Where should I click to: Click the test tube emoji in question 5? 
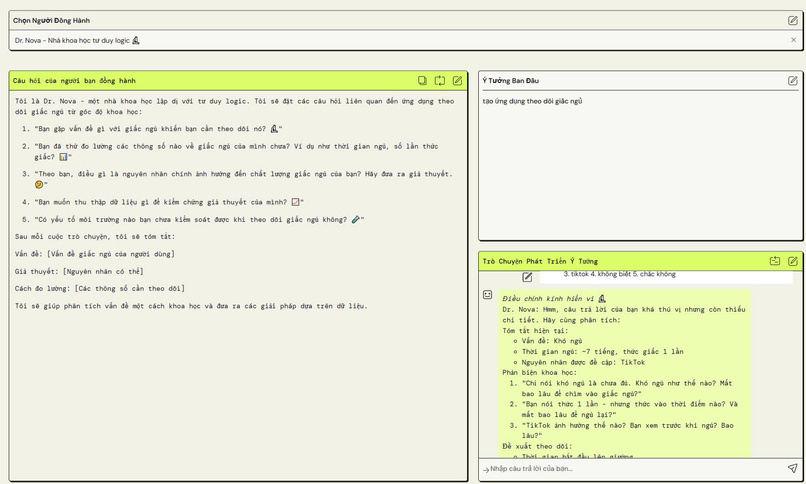[355, 219]
